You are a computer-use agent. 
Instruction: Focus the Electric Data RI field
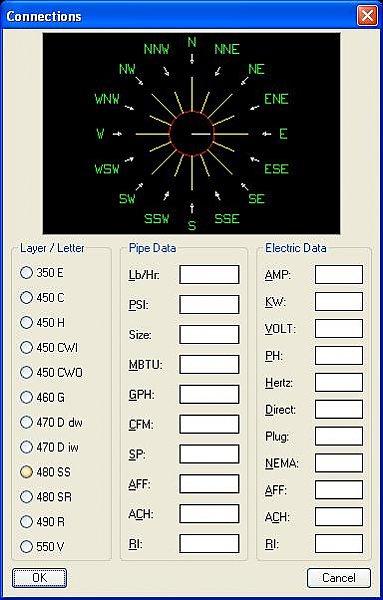pyautogui.click(x=339, y=543)
